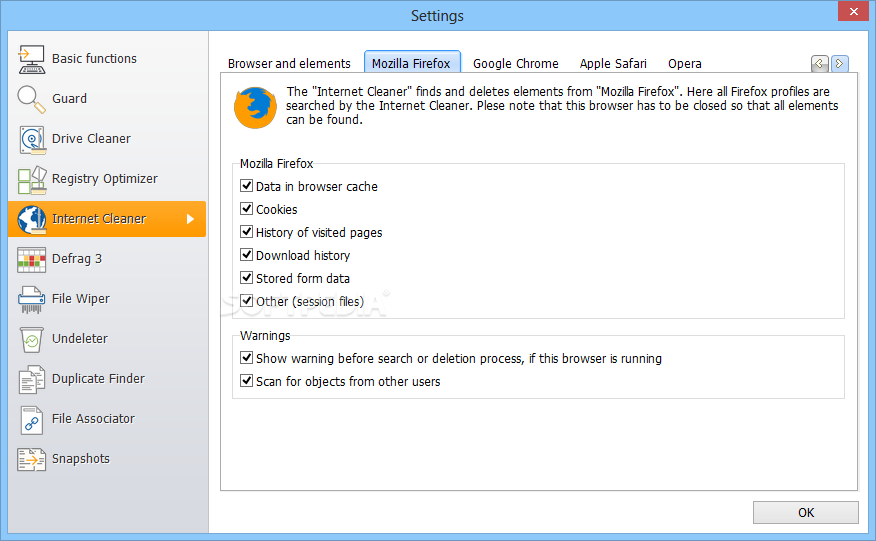
Task: Select Guard label in sidebar
Action: 69,99
